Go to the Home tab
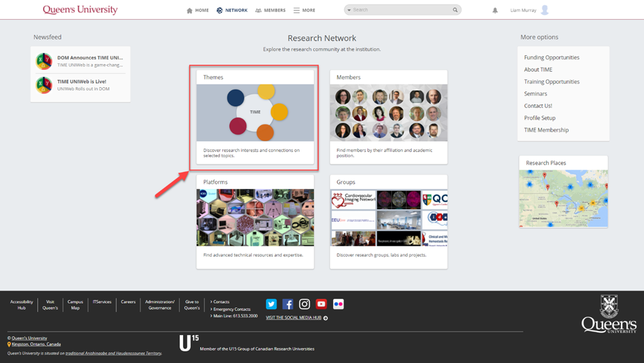 coord(197,10)
